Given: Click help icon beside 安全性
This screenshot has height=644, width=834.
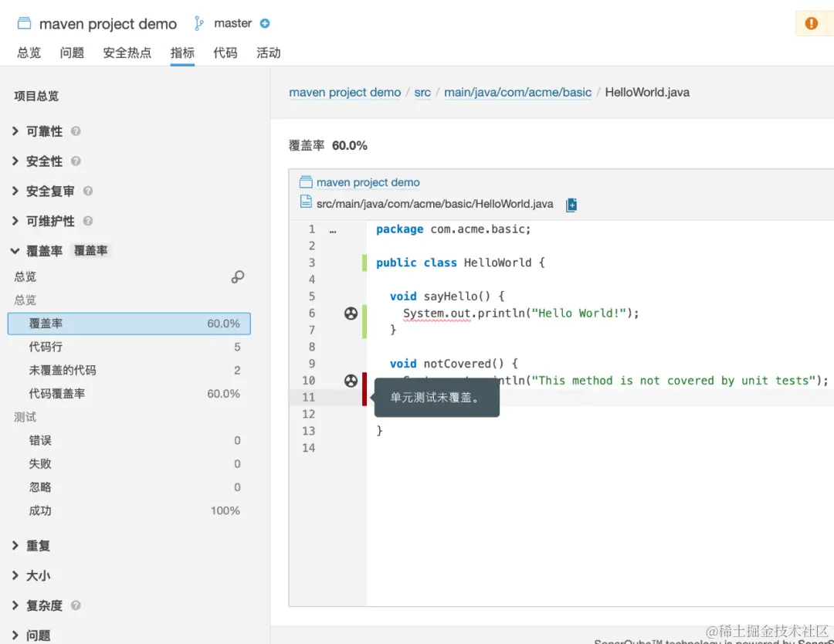Looking at the screenshot, I should coord(76,161).
